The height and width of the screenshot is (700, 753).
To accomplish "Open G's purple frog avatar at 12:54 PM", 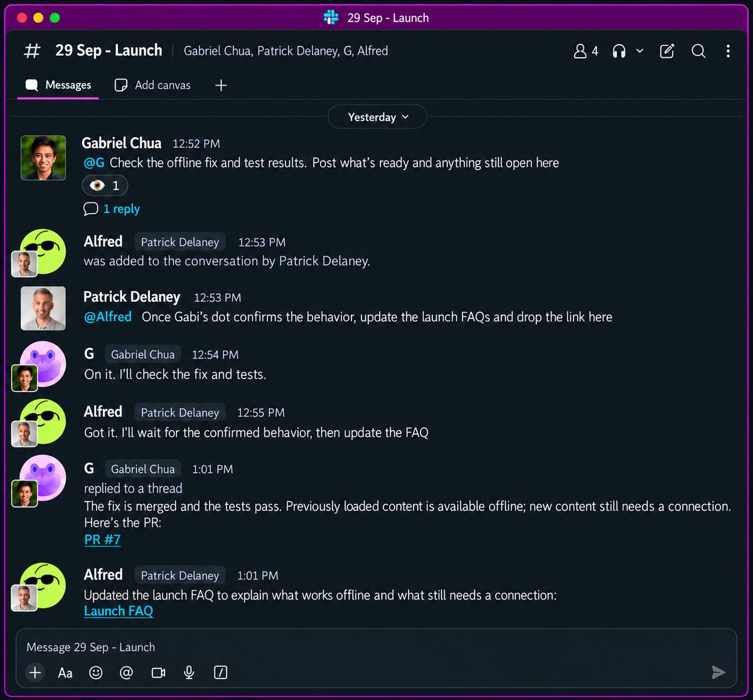I will tap(43, 364).
